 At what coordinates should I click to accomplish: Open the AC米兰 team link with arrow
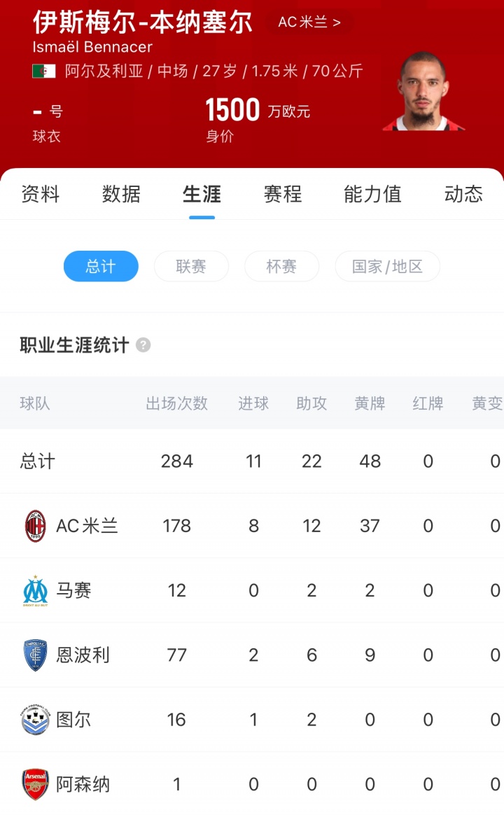coord(309,22)
